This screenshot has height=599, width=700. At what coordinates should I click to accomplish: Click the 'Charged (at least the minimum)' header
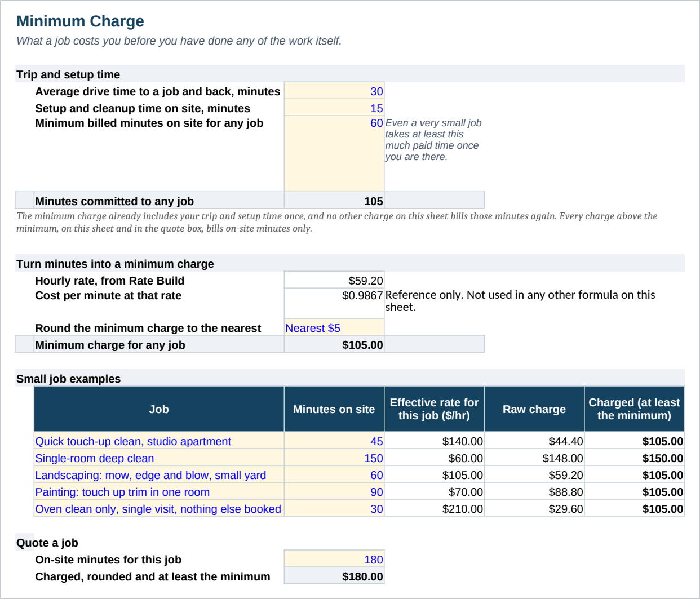pyautogui.click(x=635, y=409)
